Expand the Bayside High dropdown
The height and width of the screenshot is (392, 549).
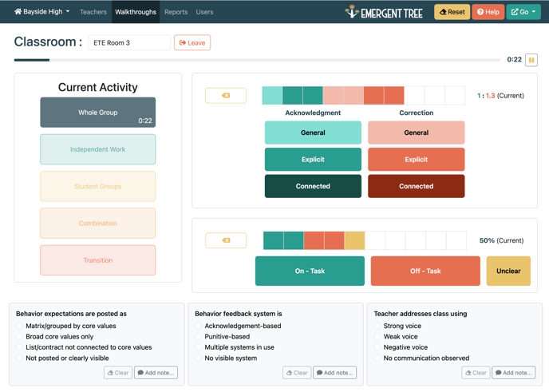pyautogui.click(x=42, y=12)
